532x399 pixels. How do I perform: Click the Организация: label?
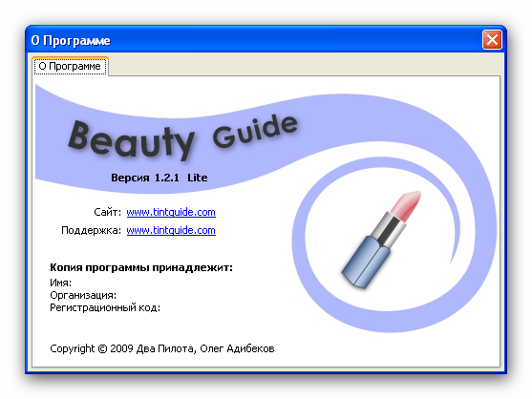tap(83, 295)
